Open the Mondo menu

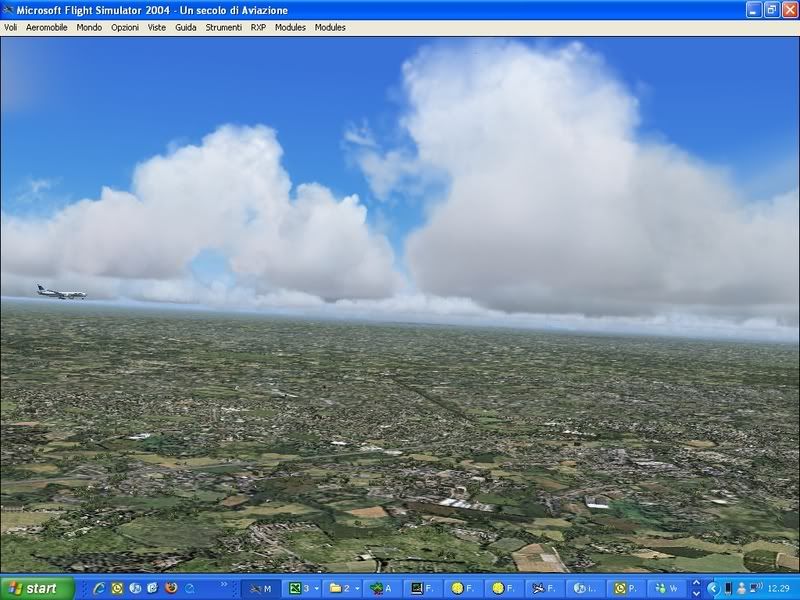click(89, 28)
